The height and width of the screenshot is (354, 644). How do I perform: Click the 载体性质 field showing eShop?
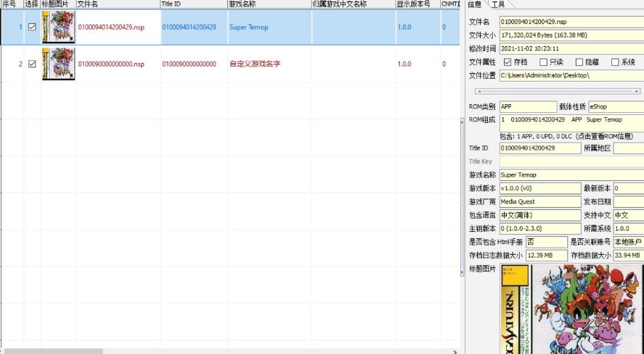[x=616, y=106]
